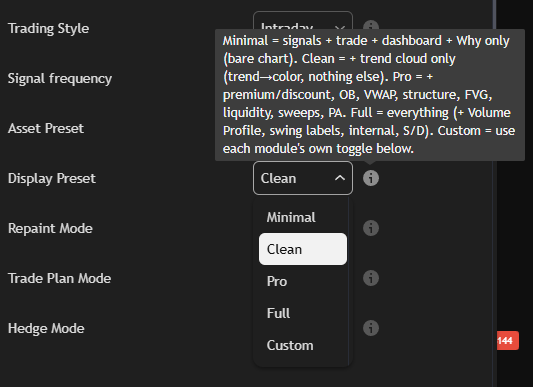Choose the Clean option in dropdown list

[303, 249]
